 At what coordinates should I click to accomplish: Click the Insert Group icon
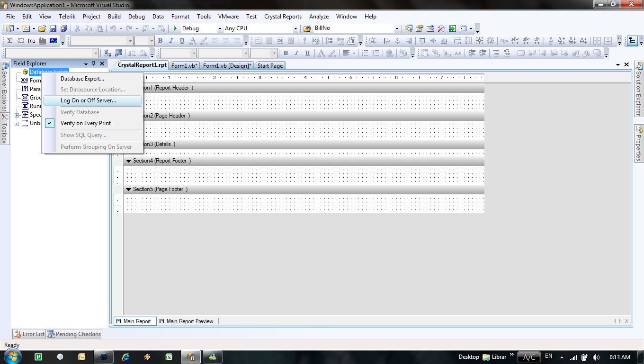(21, 41)
